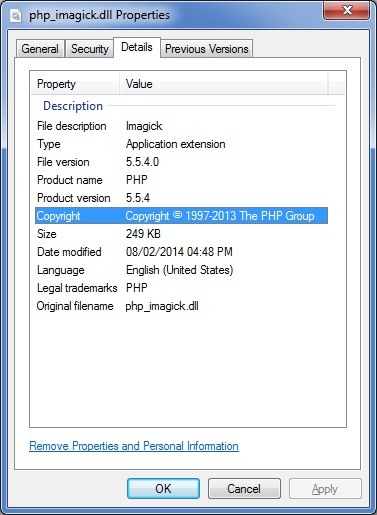
Task: Select the Product version property
Action: (x=74, y=198)
